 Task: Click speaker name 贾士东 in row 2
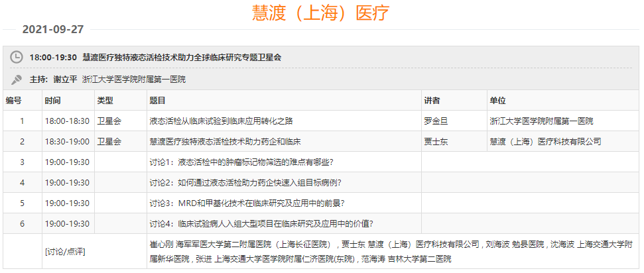pos(436,142)
